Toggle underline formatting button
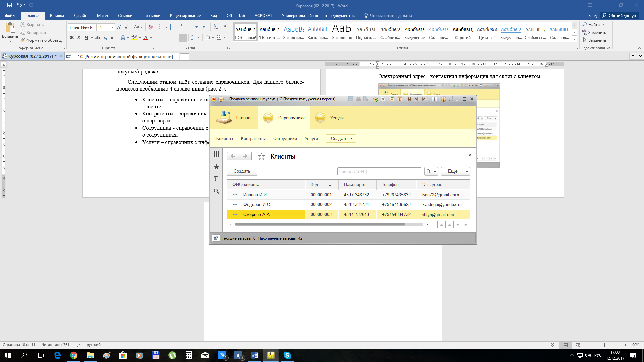 (86, 38)
